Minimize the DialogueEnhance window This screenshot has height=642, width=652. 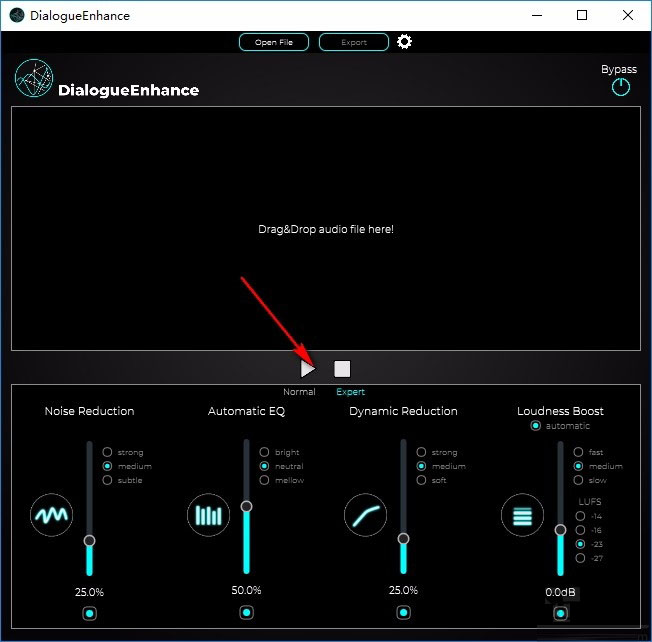pos(537,15)
